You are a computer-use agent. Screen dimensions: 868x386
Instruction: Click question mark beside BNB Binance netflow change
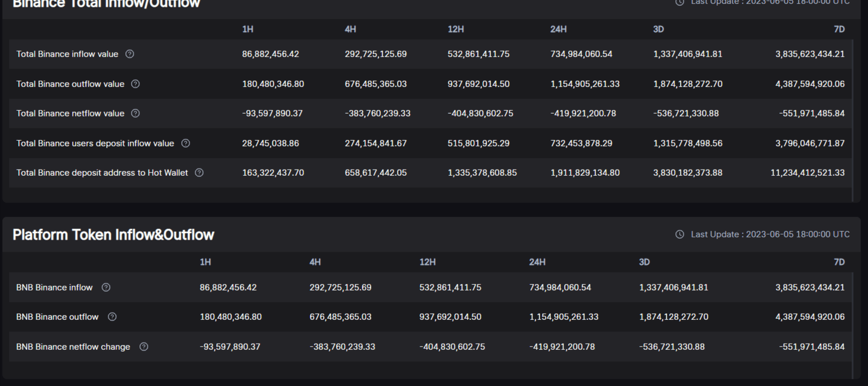143,346
